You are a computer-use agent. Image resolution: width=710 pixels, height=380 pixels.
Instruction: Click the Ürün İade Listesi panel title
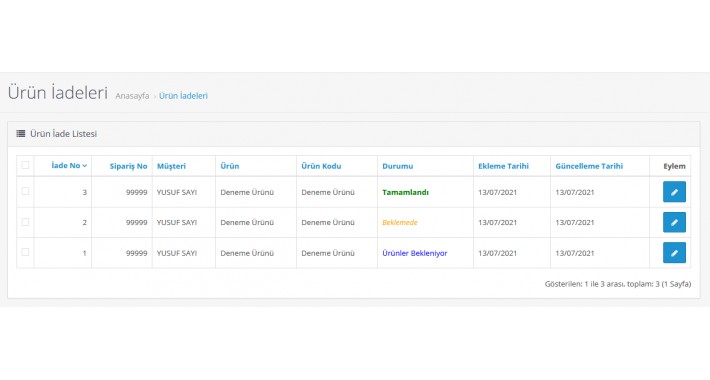tap(63, 134)
